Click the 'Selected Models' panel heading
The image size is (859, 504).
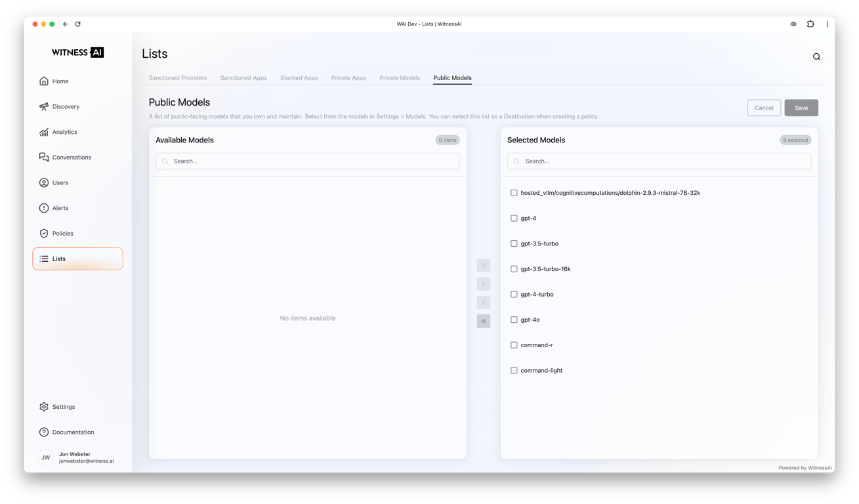536,140
